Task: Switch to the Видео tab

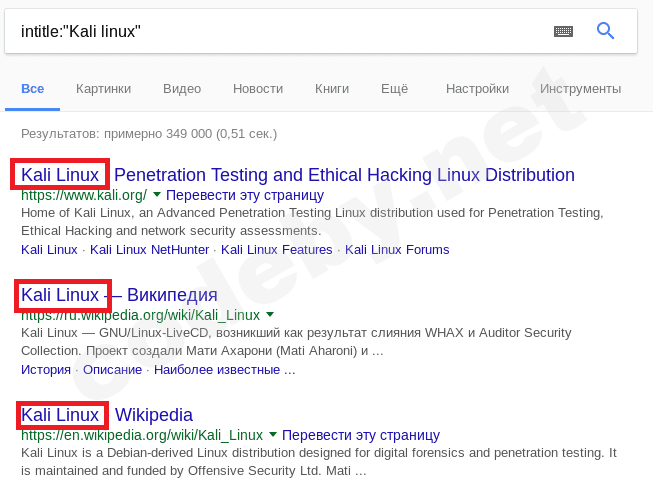Action: click(x=182, y=88)
